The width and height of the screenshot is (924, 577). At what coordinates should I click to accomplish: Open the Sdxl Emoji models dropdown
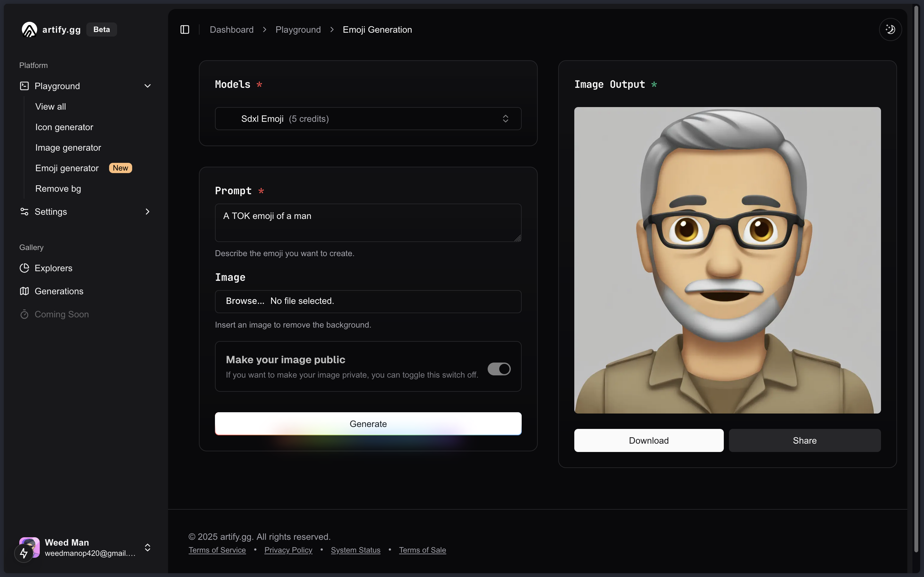(368, 119)
